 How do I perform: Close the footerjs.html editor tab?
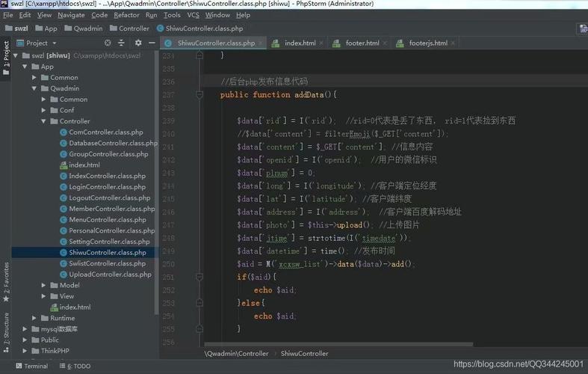453,43
